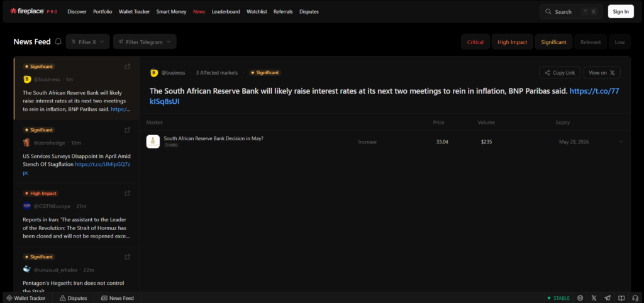The width and height of the screenshot is (644, 303).
Task: Open the Discover page
Action: click(77, 11)
